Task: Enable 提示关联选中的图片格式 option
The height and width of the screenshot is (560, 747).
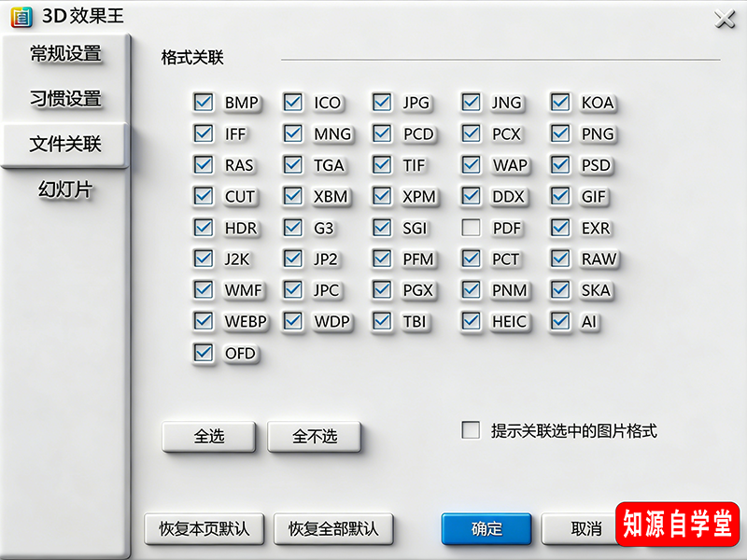Action: coord(470,430)
